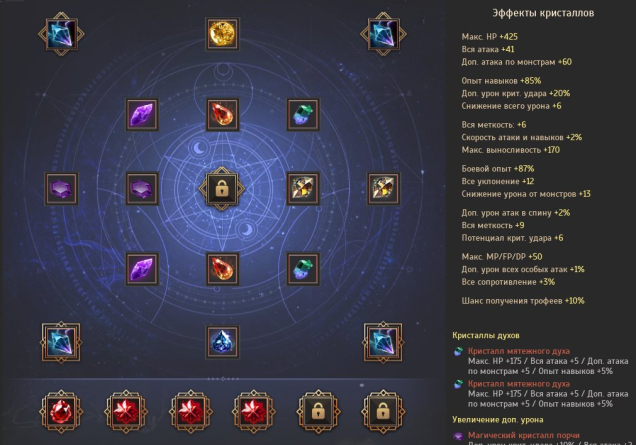Viewport: 636px width, 445px height.
Task: Select the blue crystal in the bottom-right corner slot
Action: point(383,342)
